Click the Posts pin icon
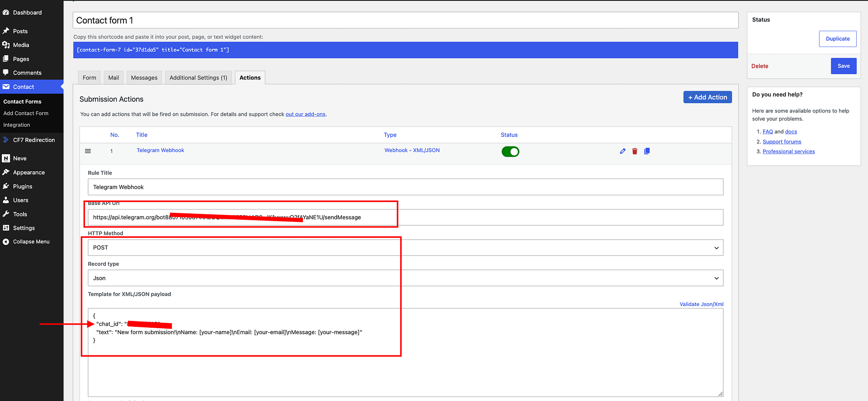 (x=6, y=31)
